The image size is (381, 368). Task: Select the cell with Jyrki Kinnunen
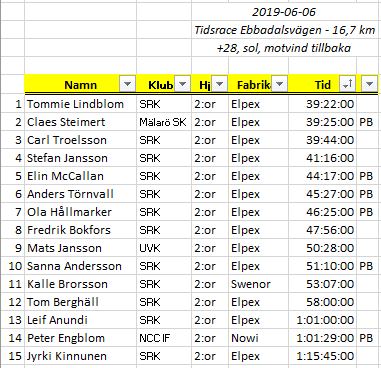(80, 356)
